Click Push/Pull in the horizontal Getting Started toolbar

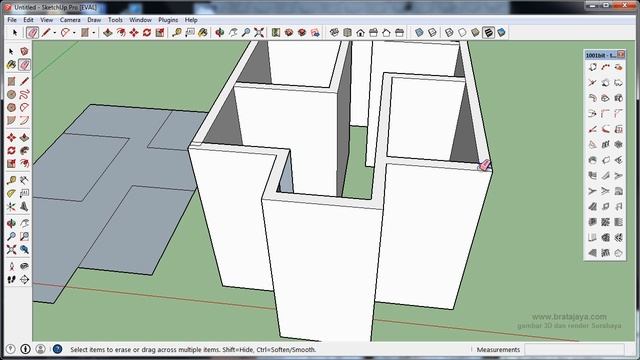click(x=108, y=33)
